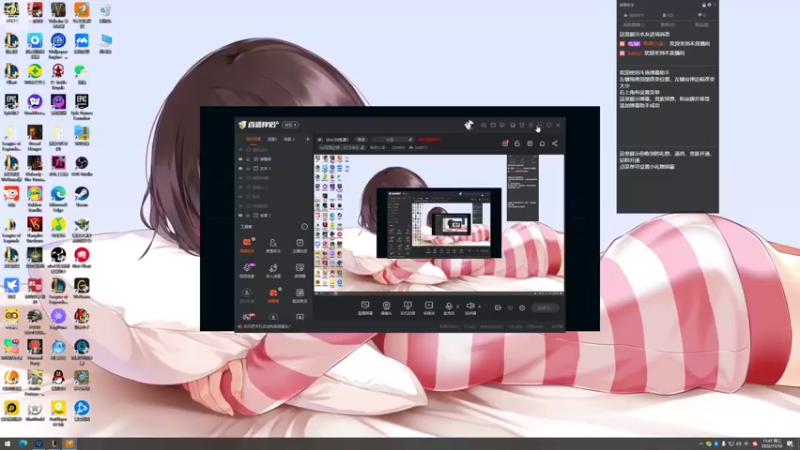Open the Epic Games Launcher desktop shortcut
This screenshot has height=450, width=800.
coord(82,107)
